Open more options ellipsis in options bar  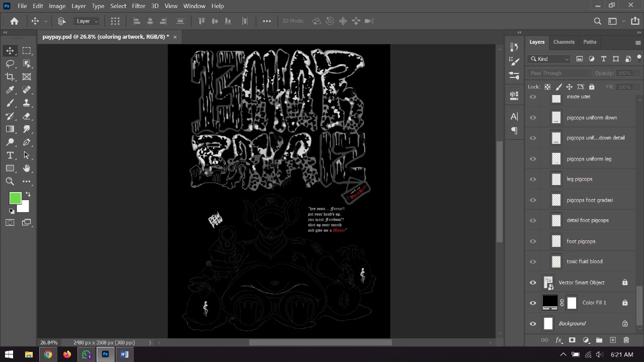[x=267, y=21]
